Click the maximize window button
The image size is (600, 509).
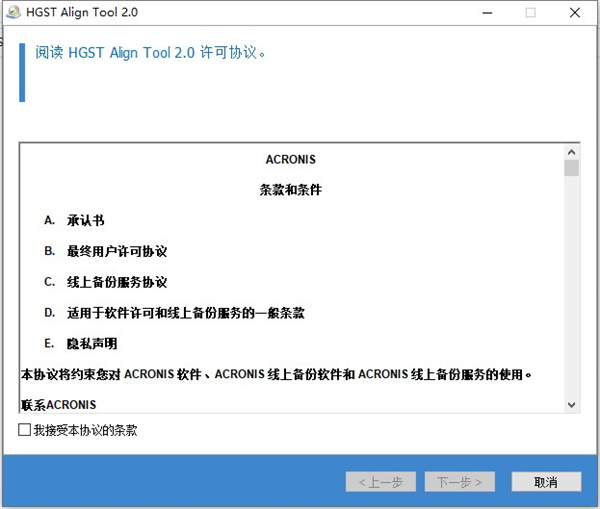pos(530,13)
